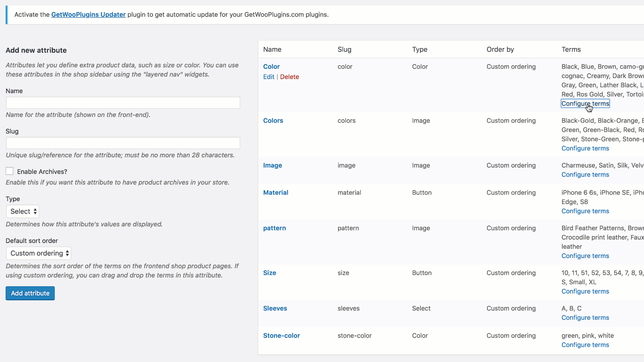Open the Sleeves attribute

coord(275,308)
